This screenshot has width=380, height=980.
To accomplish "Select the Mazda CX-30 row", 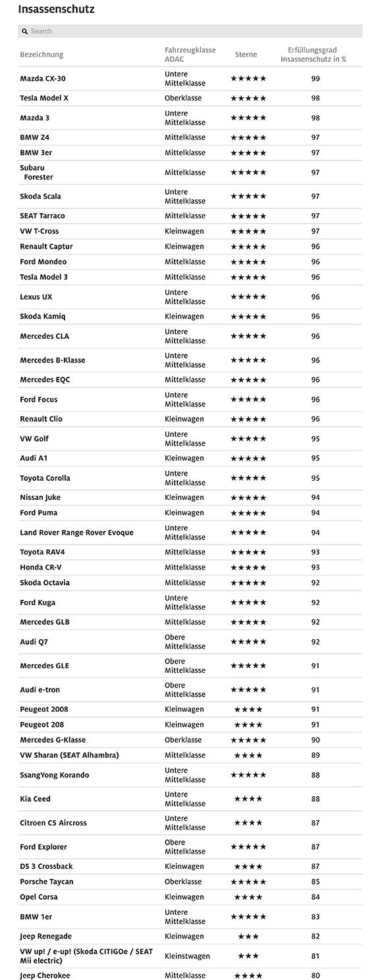I will click(x=190, y=79).
